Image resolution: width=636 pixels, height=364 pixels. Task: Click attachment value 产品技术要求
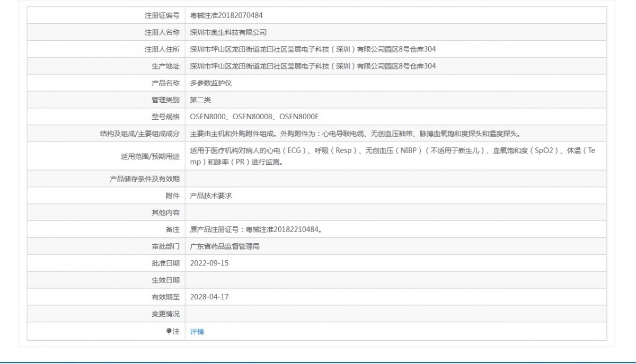(x=211, y=196)
